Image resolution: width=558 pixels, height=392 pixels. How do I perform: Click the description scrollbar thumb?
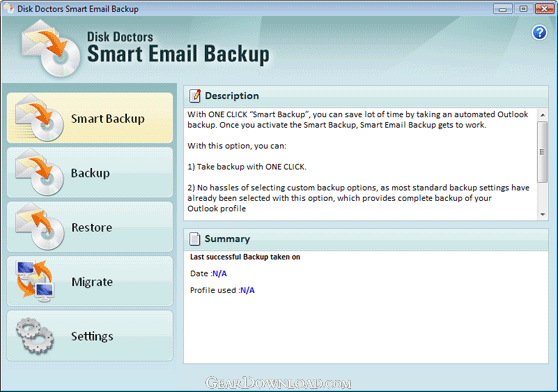543,152
